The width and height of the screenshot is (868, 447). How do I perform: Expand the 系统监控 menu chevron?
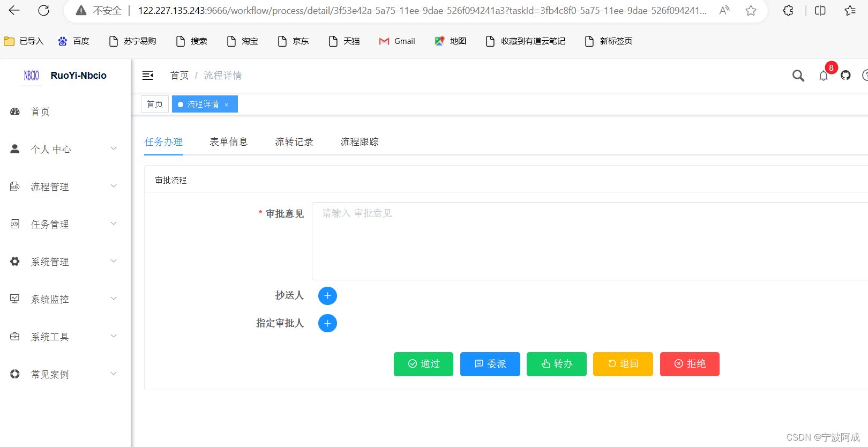tap(114, 299)
